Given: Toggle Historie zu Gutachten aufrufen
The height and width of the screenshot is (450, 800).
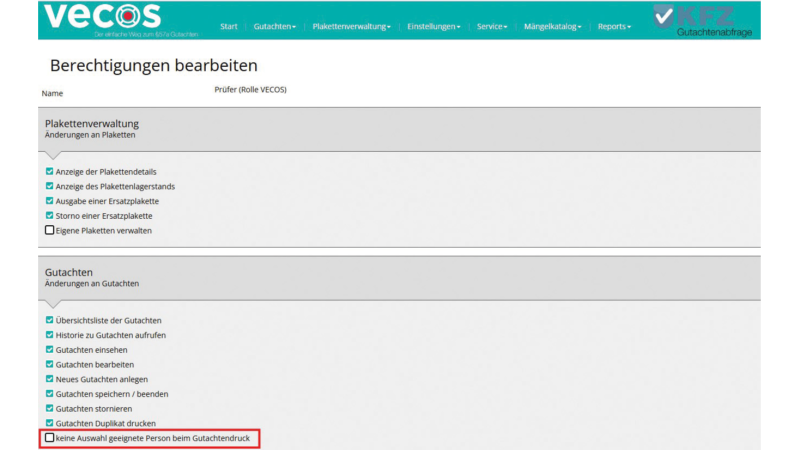Looking at the screenshot, I should [x=49, y=335].
